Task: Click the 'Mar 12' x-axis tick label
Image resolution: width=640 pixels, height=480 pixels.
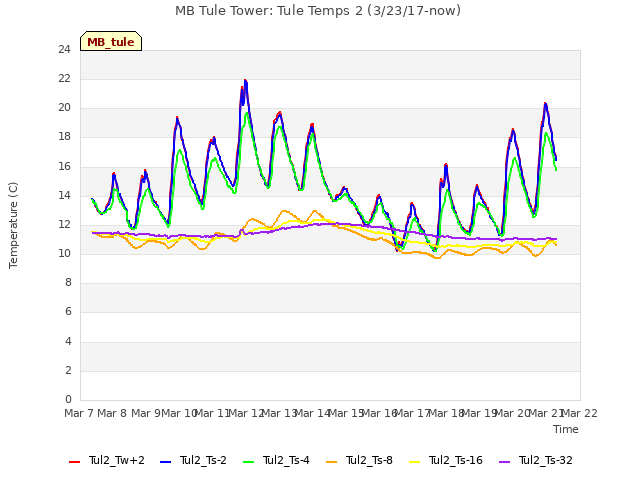Action: (247, 413)
